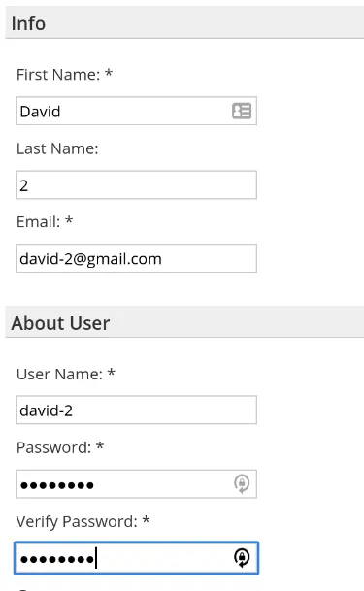The width and height of the screenshot is (364, 591).
Task: Select the Email field with david-2@gmail.com
Action: [136, 258]
